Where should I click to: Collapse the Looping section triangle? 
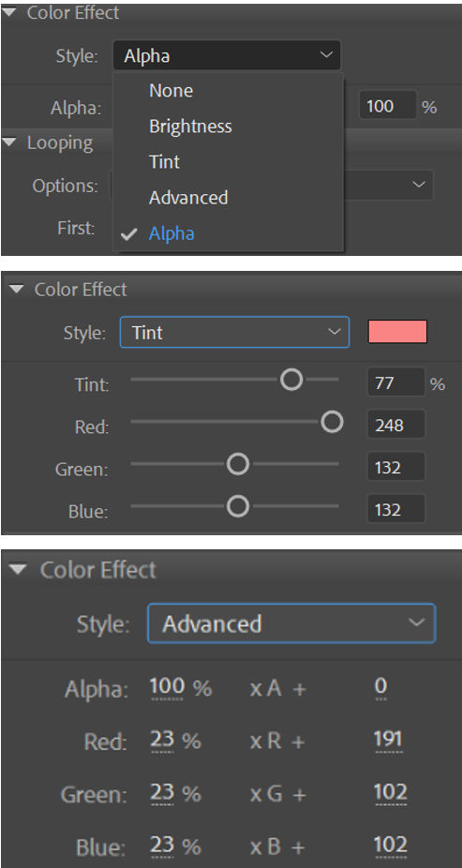pyautogui.click(x=9, y=142)
